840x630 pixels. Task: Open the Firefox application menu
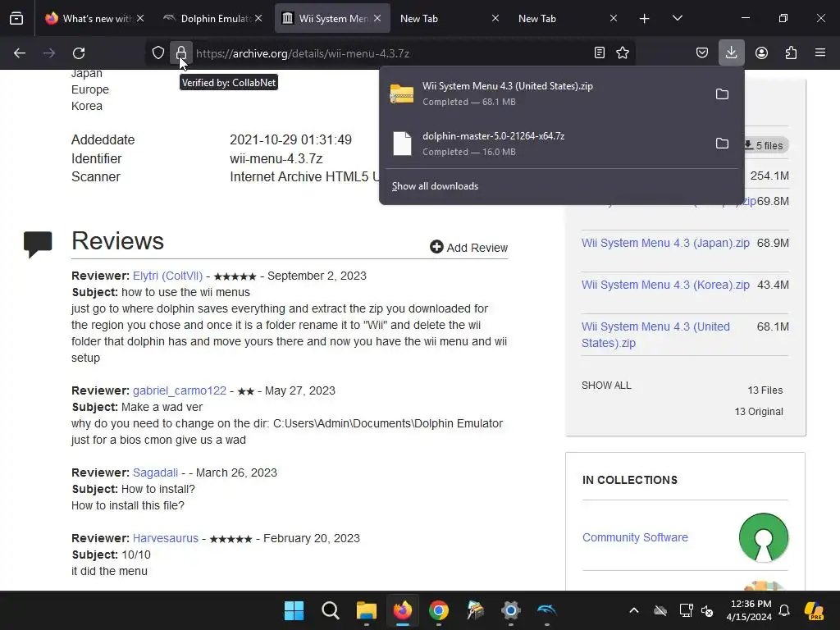point(820,52)
